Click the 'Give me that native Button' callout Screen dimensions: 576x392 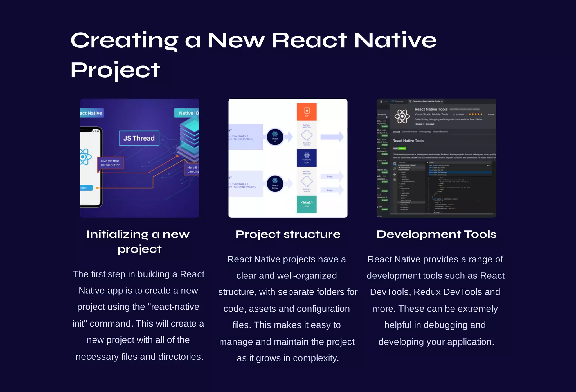tap(111, 163)
